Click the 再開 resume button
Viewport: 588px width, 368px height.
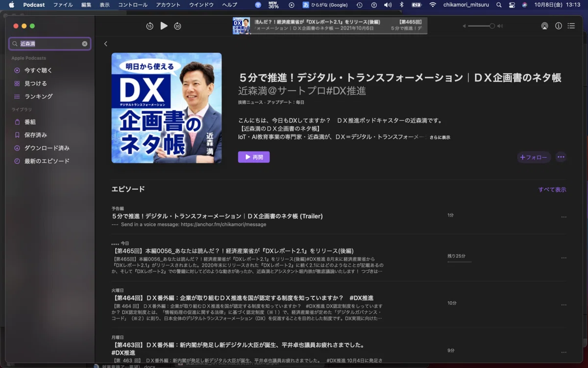click(x=254, y=157)
